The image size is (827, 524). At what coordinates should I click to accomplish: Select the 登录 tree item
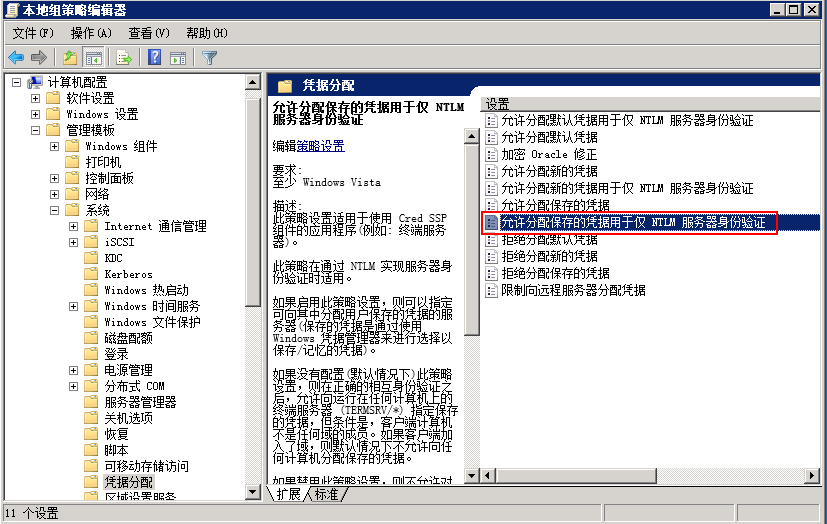(x=117, y=354)
